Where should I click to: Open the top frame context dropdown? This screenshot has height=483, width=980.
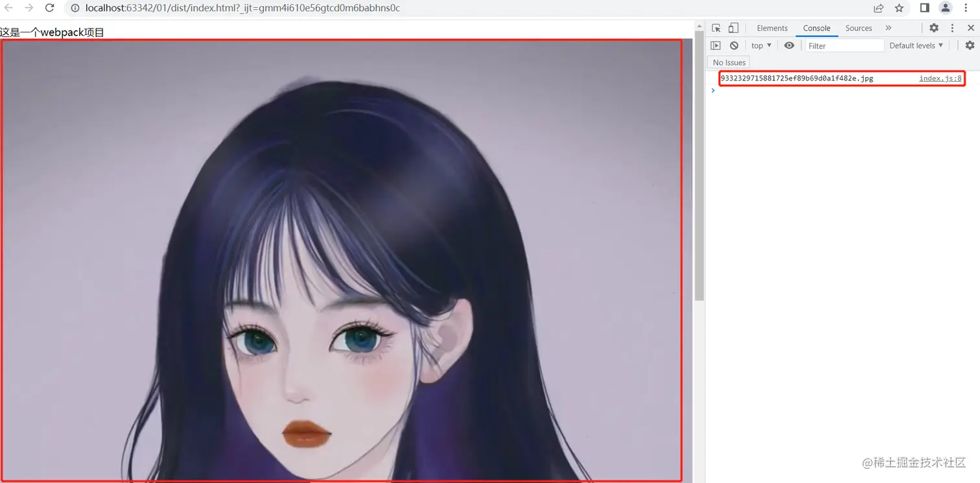pyautogui.click(x=760, y=45)
